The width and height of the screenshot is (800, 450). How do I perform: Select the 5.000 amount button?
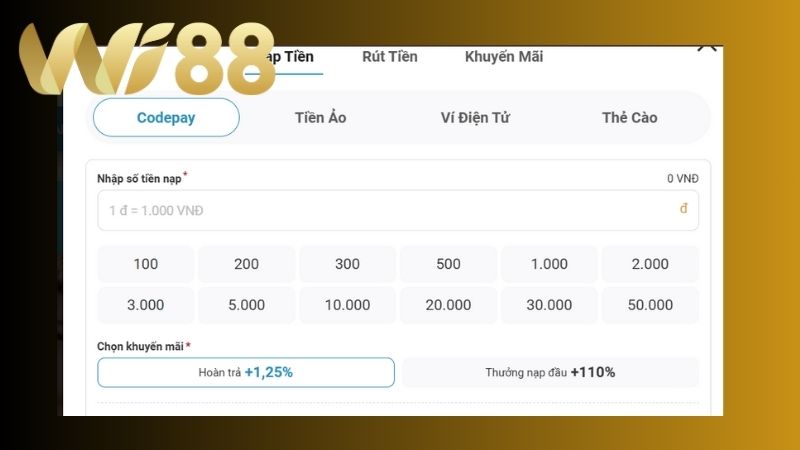246,305
